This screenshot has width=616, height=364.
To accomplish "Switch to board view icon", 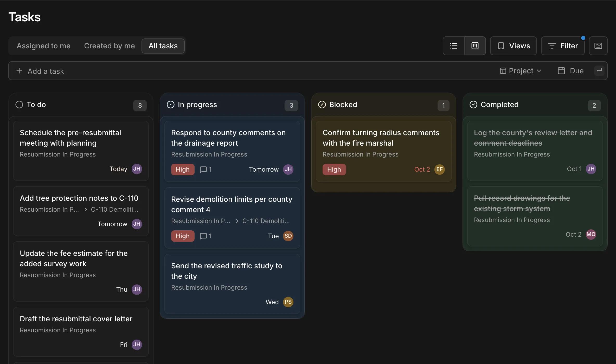I will click(475, 46).
